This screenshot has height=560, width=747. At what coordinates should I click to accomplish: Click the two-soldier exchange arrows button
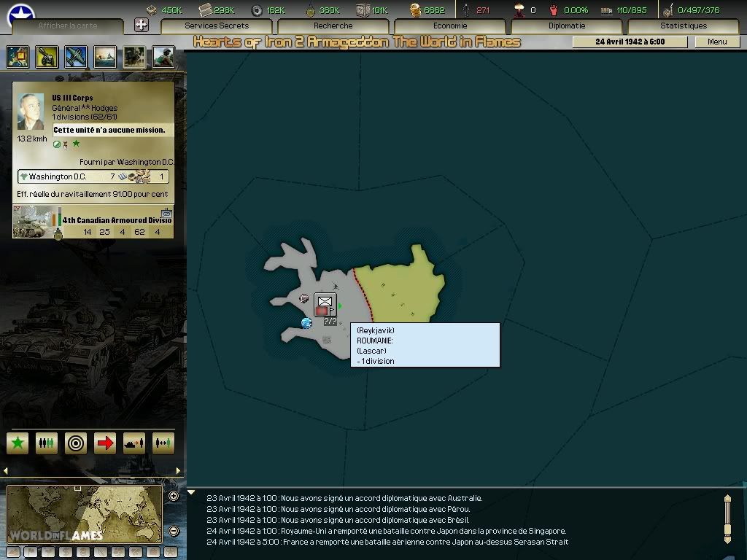point(163,443)
